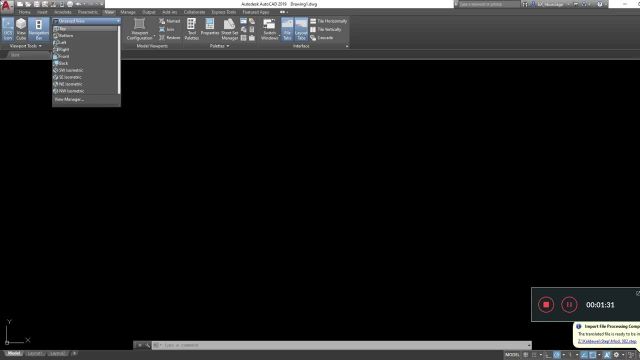The width and height of the screenshot is (640, 360).
Task: Switch to the Layout2 tab
Action: pos(57,353)
